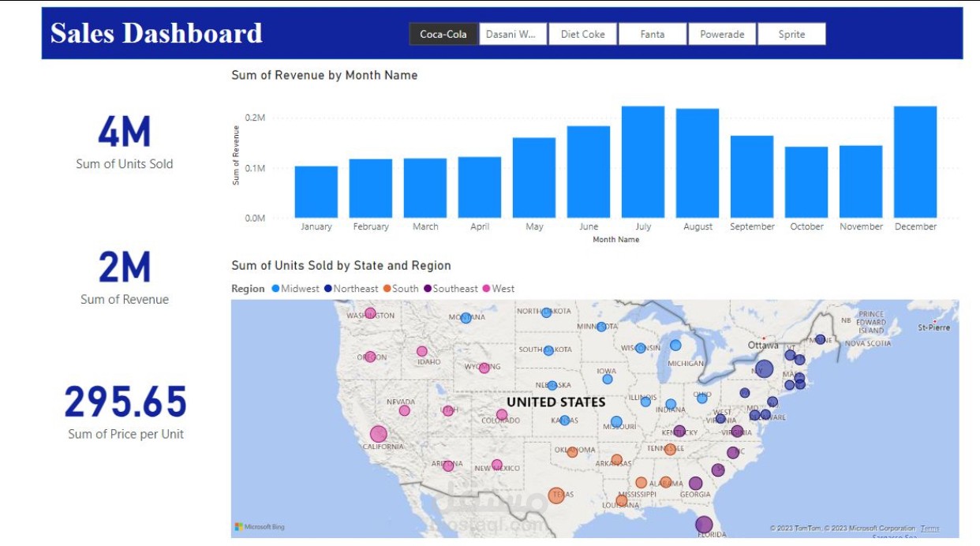The image size is (980, 546).
Task: Click the Nebraska bubble on the map
Action: pos(552,386)
